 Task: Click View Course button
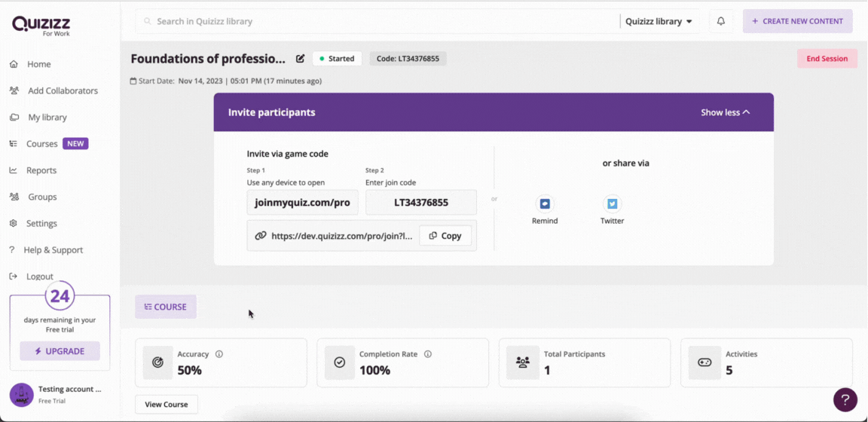pos(166,404)
